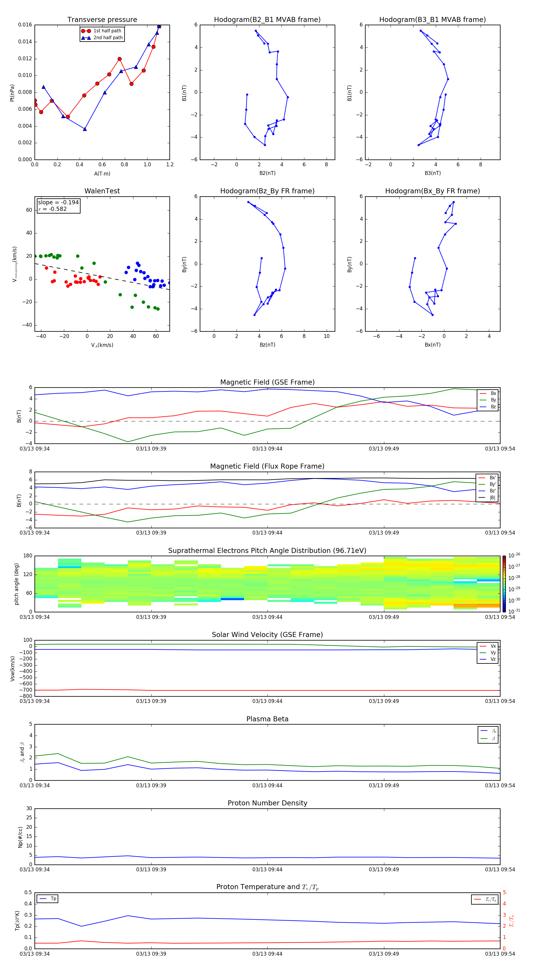Click '03/13 09:34' tick under Plasma Beta plot

click(x=35, y=785)
